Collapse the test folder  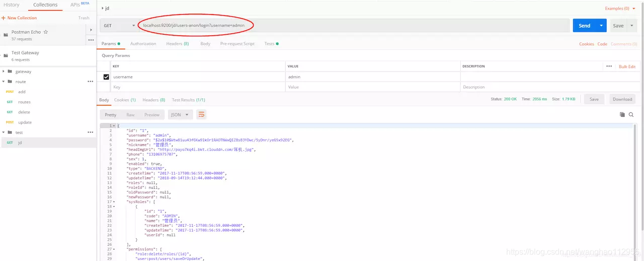click(4, 133)
